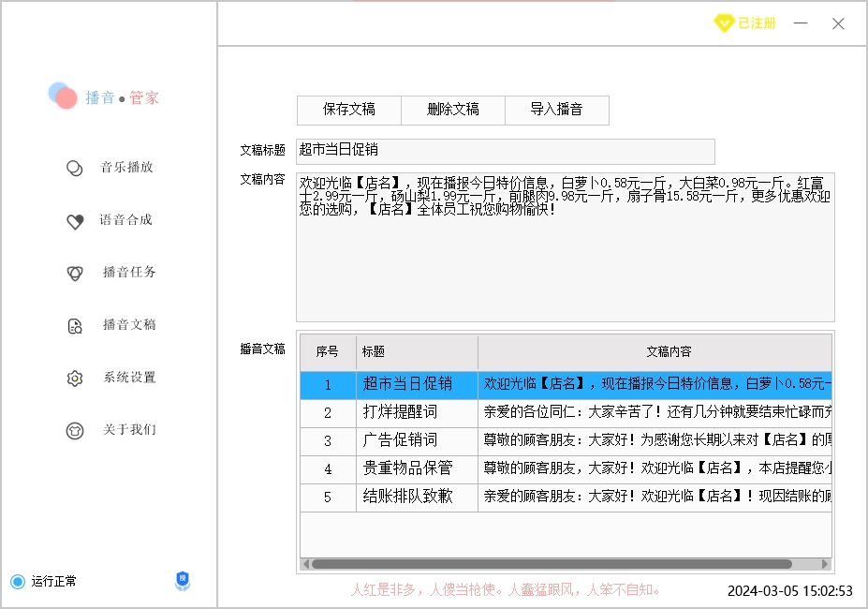This screenshot has height=609, width=868.
Task: Select row titled 结账排队致歉
Action: (x=566, y=498)
